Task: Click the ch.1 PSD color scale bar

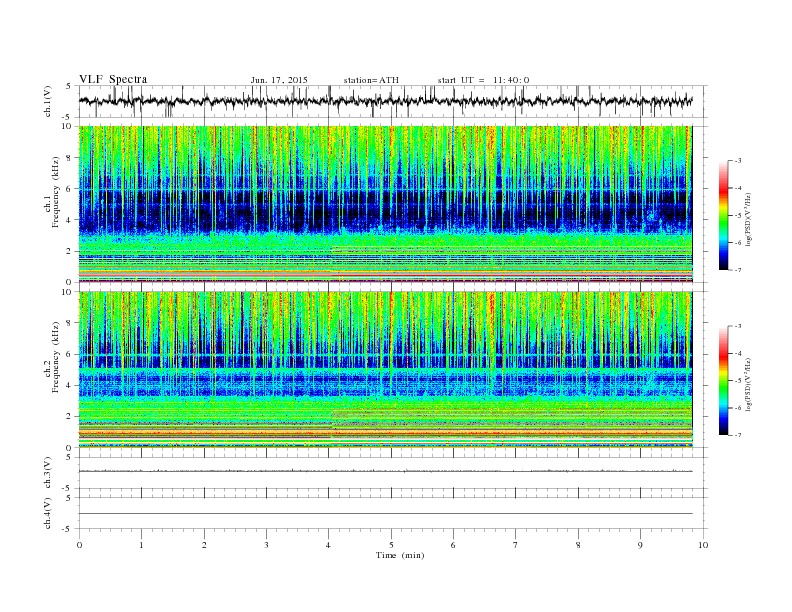Action: 723,216
